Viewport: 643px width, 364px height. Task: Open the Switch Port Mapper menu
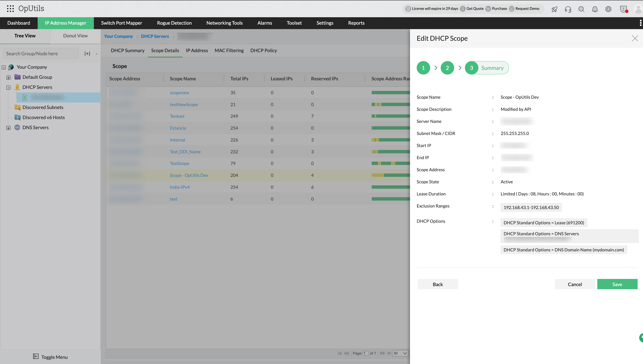pos(122,23)
